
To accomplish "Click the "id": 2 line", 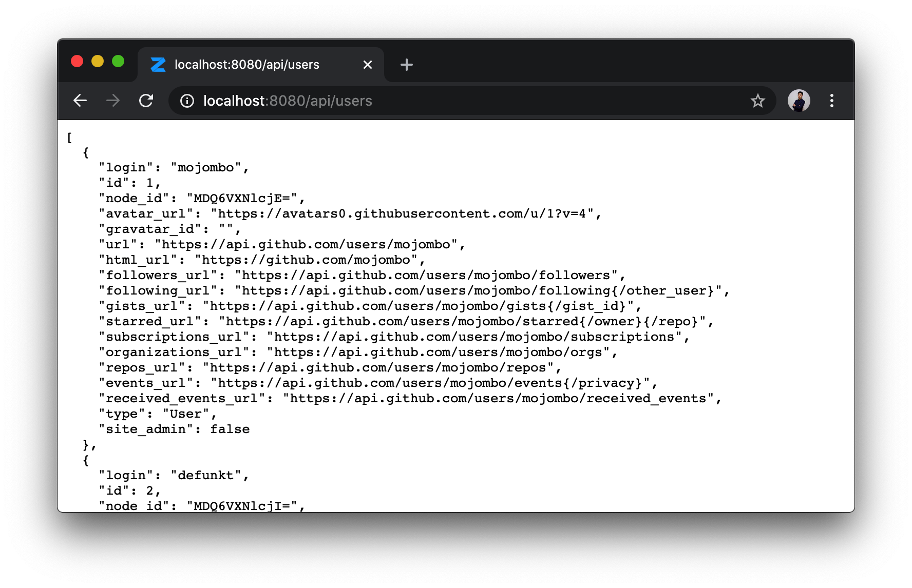I will pos(130,491).
